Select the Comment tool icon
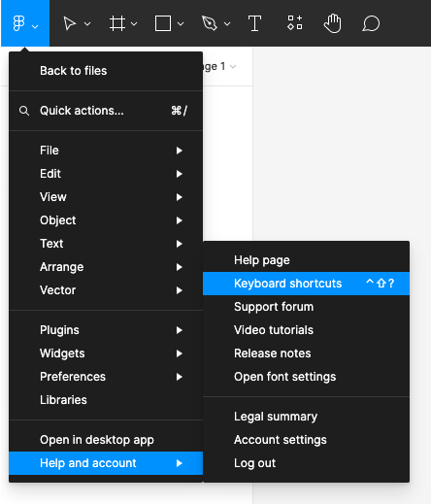Screen dimensions: 431x504 371,23
